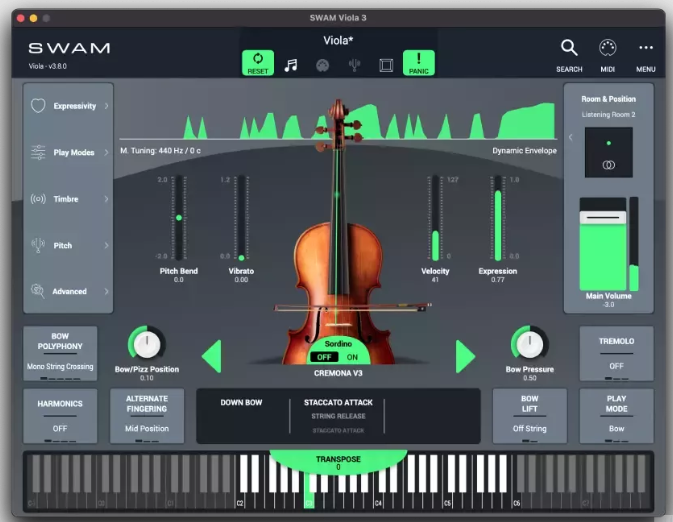Click the Velocity slider

[435, 218]
